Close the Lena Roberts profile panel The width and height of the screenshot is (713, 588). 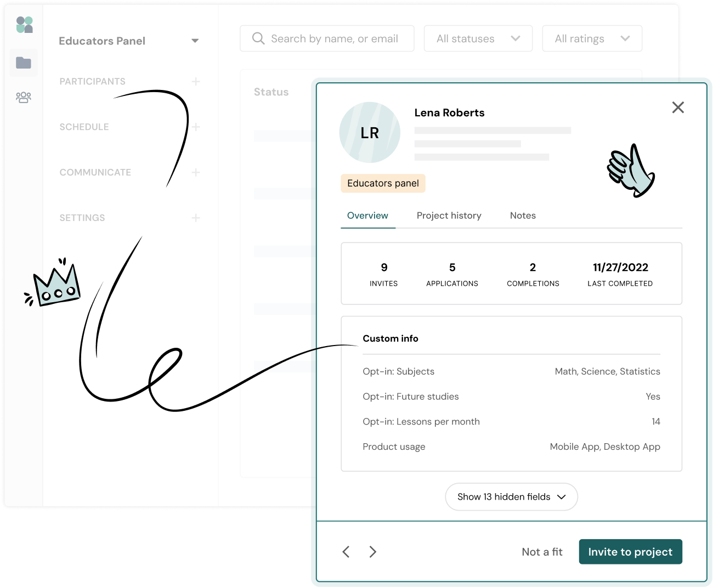[678, 108]
